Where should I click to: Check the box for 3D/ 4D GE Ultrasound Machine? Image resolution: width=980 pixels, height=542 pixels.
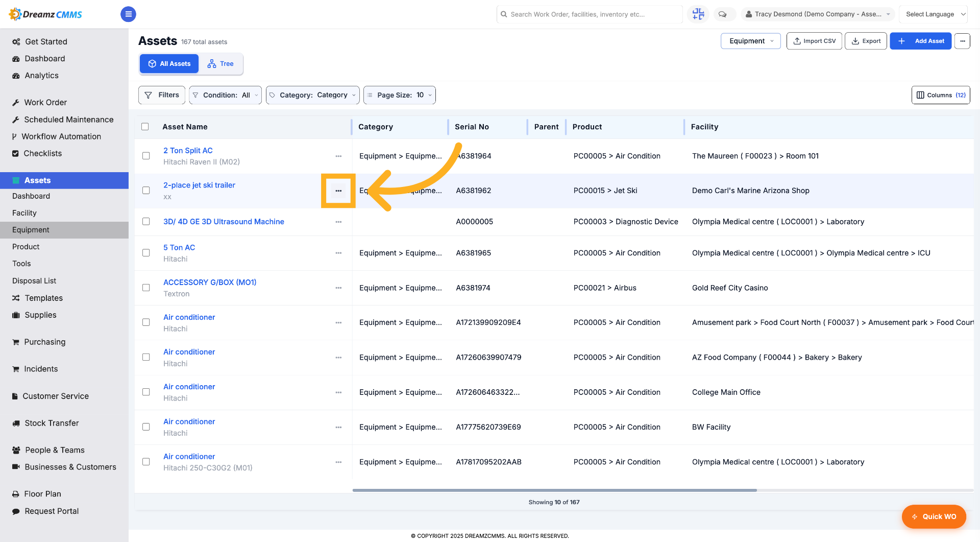click(x=146, y=222)
